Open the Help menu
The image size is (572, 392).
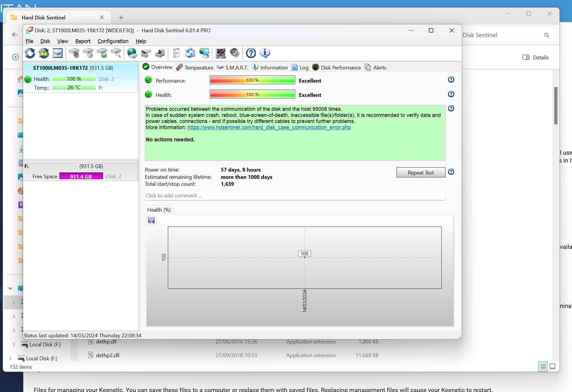[141, 41]
